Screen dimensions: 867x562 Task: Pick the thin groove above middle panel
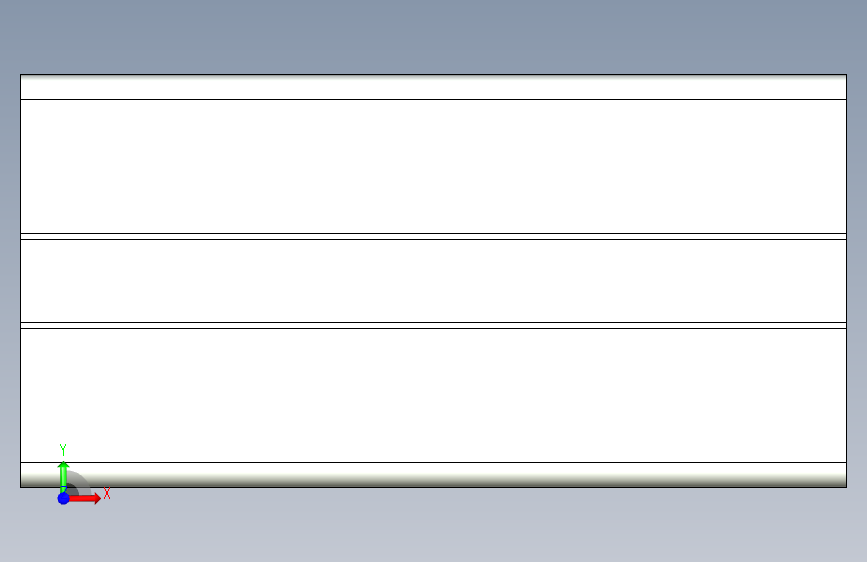(x=434, y=237)
